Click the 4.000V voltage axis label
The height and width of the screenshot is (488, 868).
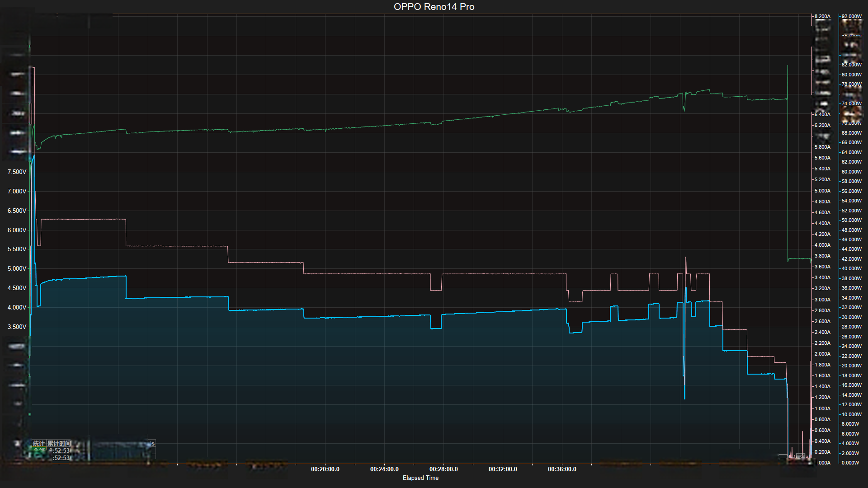[x=17, y=308]
